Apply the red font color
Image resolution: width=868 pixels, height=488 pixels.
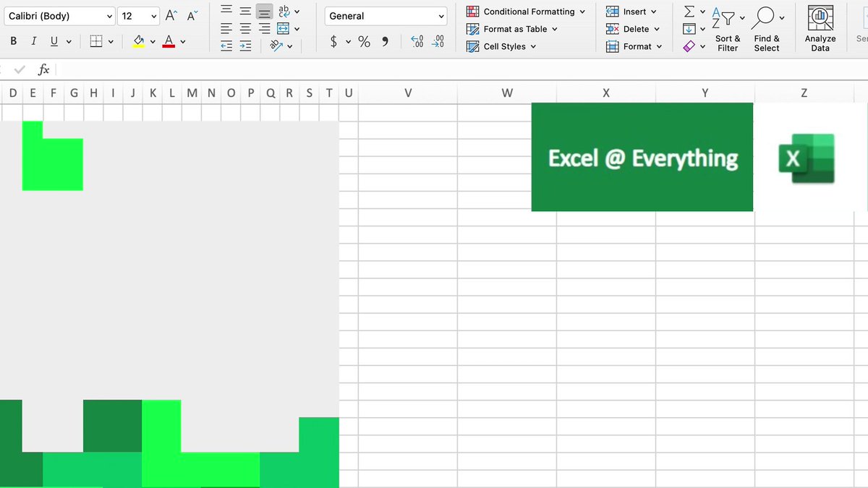[169, 41]
